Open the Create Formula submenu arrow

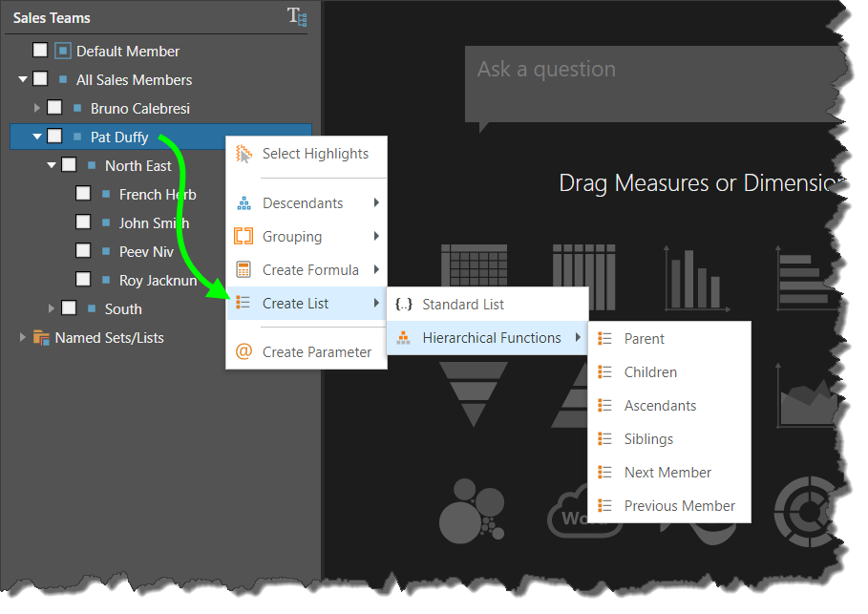click(376, 269)
